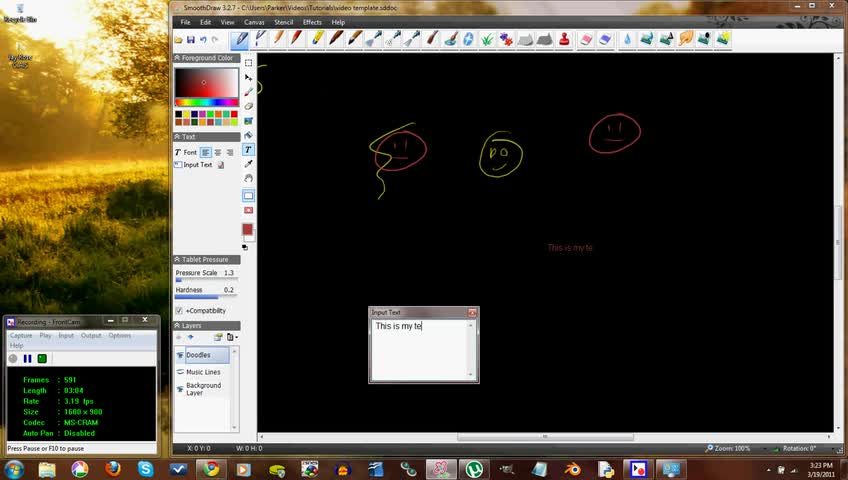The image size is (848, 480).
Task: Set text alignment to left
Action: (x=206, y=152)
